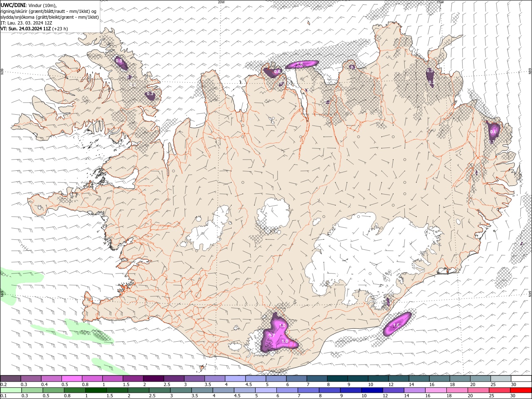Click the 'VT: Sun. 24.03.2024 11Z' valid time
This screenshot has height=399, width=532.
click(26, 29)
